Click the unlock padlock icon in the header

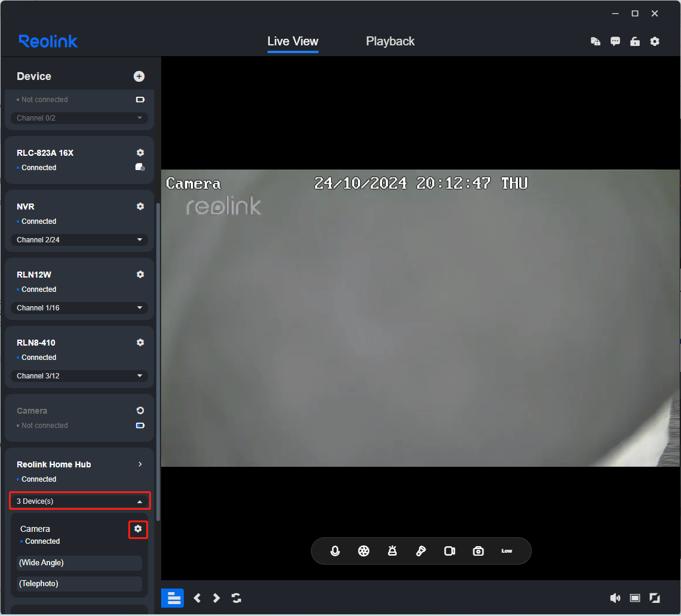(635, 41)
